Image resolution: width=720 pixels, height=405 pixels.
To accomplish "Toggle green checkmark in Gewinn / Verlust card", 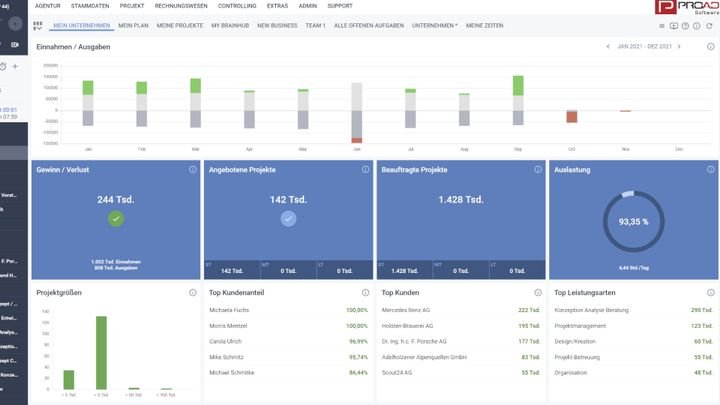I will [116, 218].
